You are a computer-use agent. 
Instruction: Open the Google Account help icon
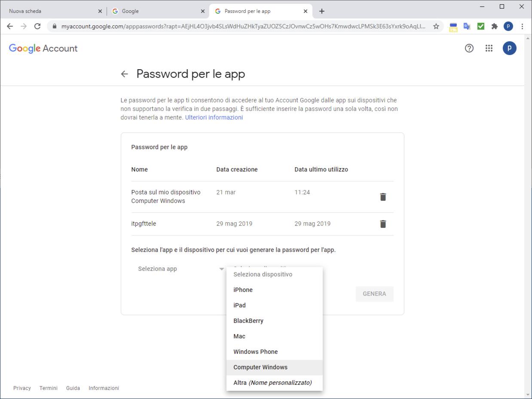(x=469, y=48)
